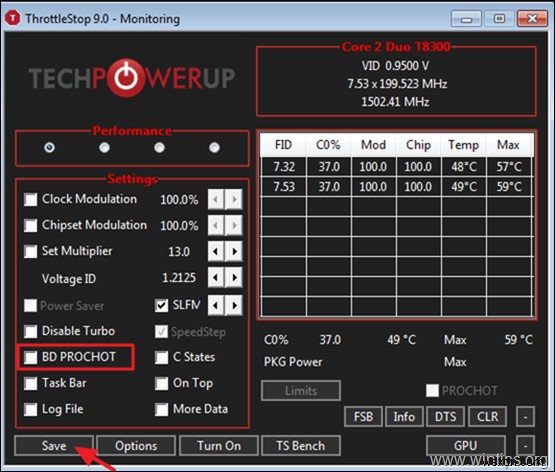This screenshot has height=472, width=555.
Task: Click the SLFM right arrow
Action: click(234, 305)
